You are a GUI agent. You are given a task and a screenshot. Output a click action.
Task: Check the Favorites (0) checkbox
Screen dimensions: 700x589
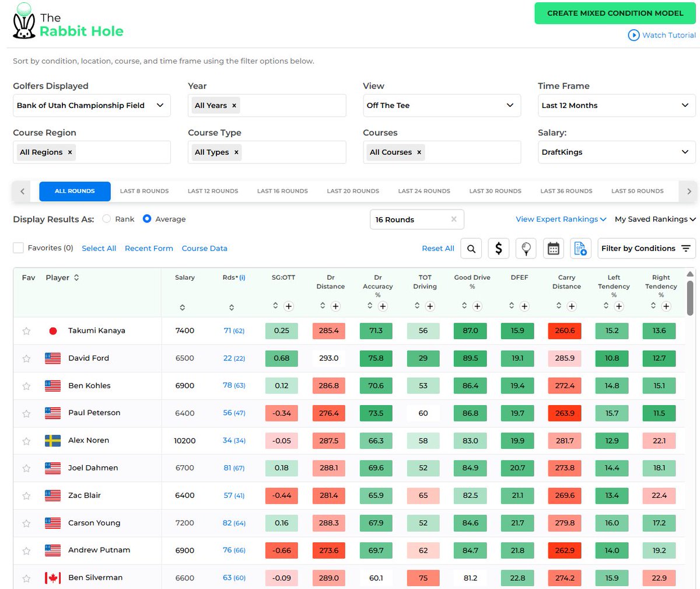18,248
